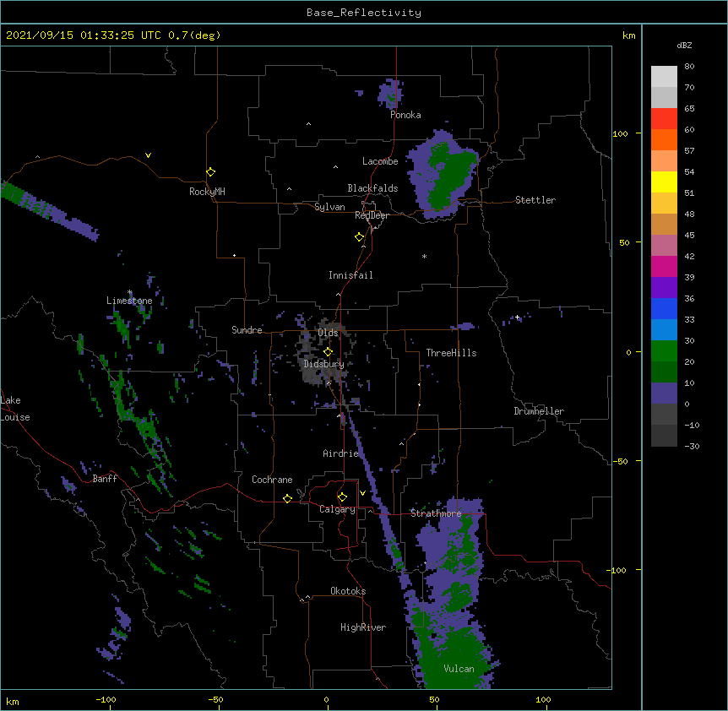This screenshot has width=728, height=711.
Task: Click yellow diamond marker below Cochrane label
Action: 287,498
